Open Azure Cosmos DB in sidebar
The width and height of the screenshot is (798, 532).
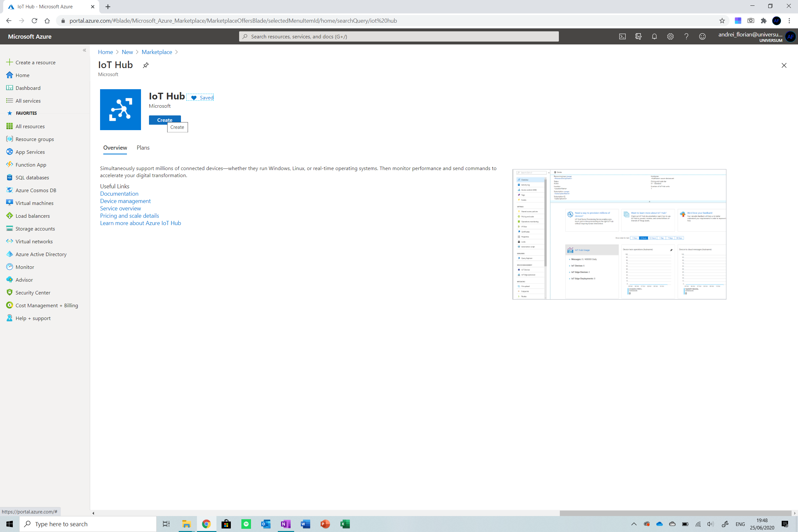coord(35,190)
